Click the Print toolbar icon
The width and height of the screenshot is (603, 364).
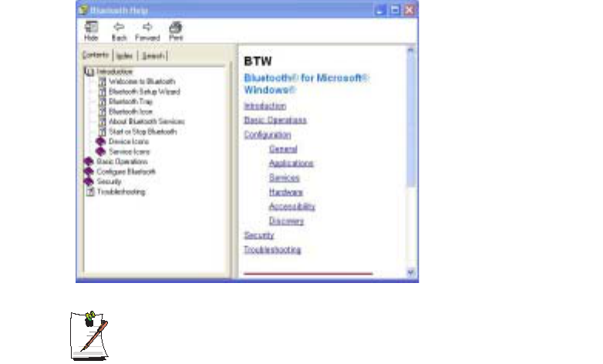pos(176,27)
